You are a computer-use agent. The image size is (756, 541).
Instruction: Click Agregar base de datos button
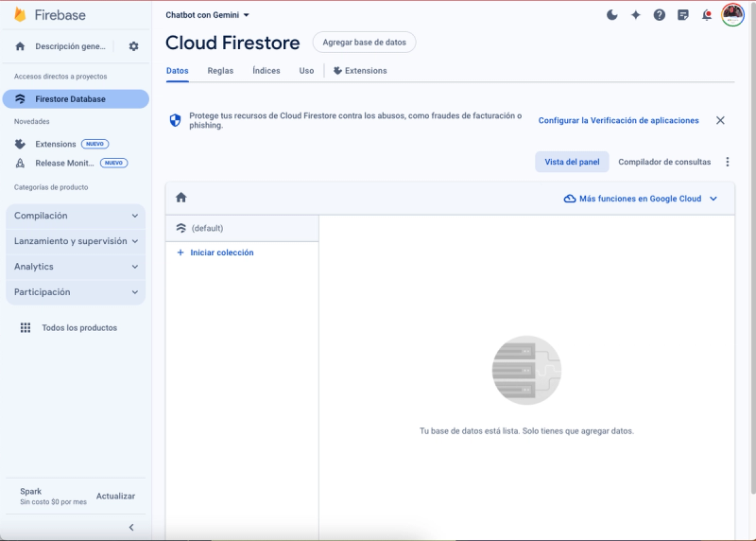point(364,43)
